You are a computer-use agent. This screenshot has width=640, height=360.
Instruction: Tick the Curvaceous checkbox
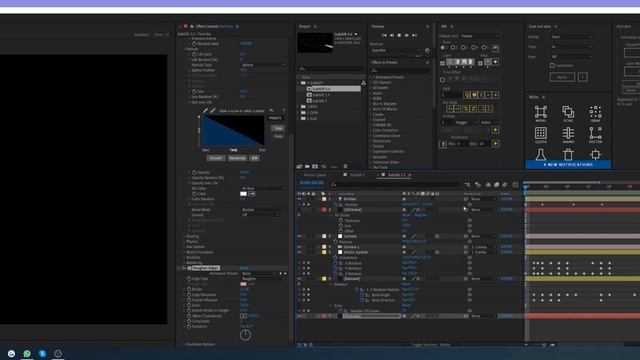pyautogui.click(x=552, y=65)
